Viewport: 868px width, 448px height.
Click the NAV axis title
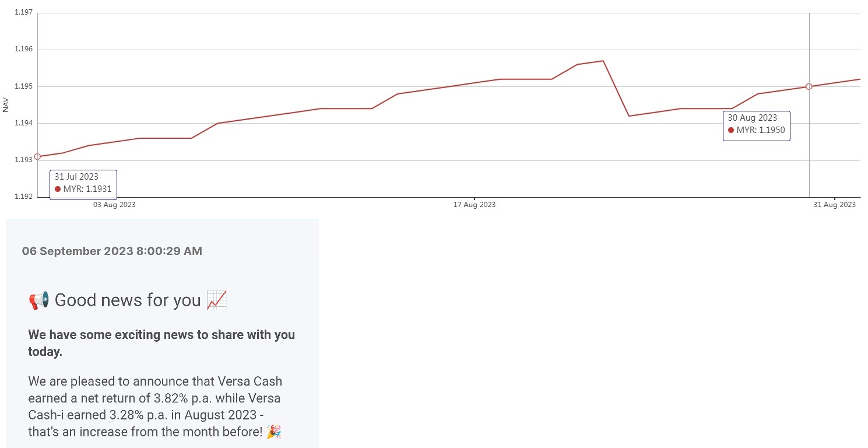pyautogui.click(x=6, y=106)
